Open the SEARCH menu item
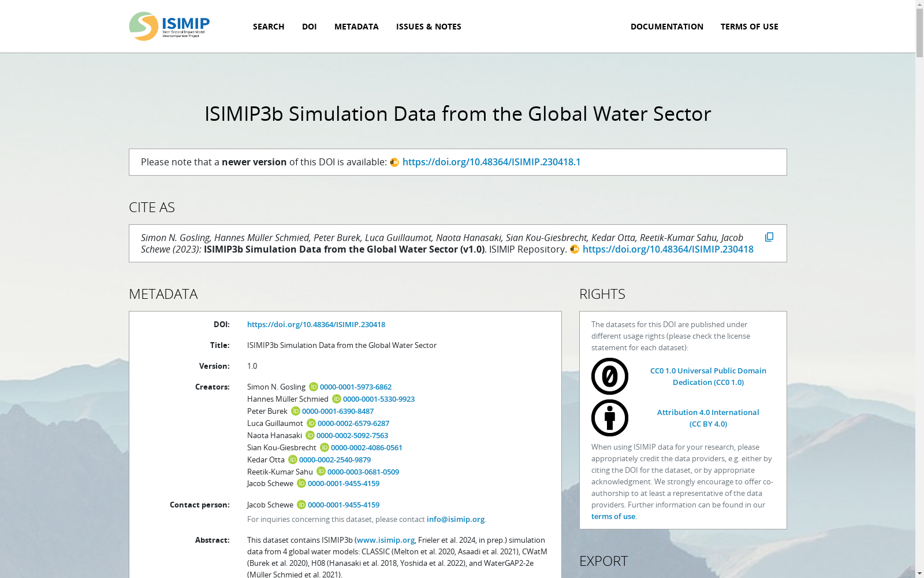The image size is (924, 578). click(269, 27)
